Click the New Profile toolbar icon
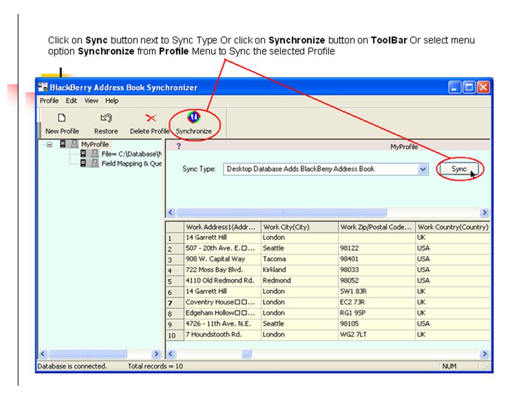532x399 pixels. [x=62, y=117]
